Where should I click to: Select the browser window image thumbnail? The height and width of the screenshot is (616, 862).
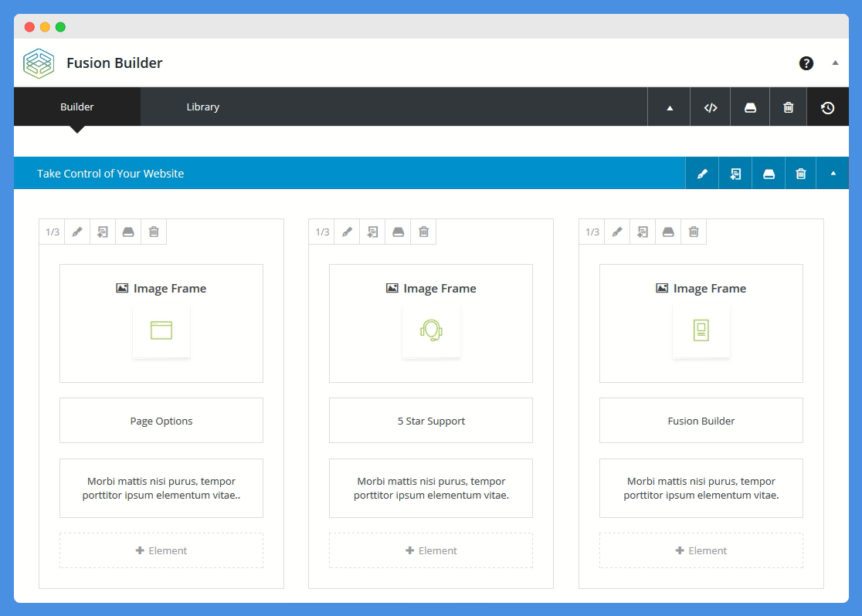tap(161, 330)
